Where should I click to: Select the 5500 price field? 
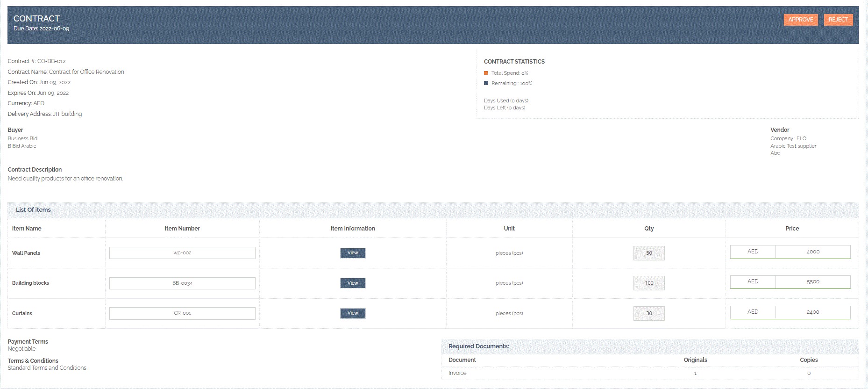[x=812, y=282]
